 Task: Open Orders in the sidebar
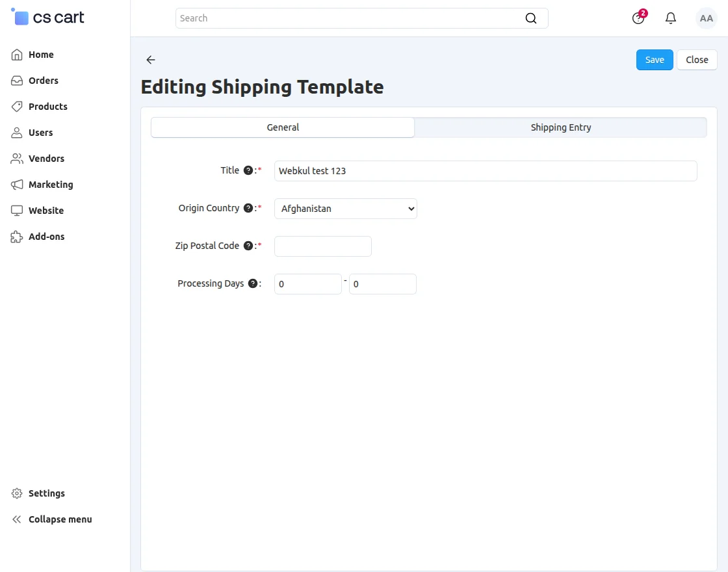pos(43,81)
